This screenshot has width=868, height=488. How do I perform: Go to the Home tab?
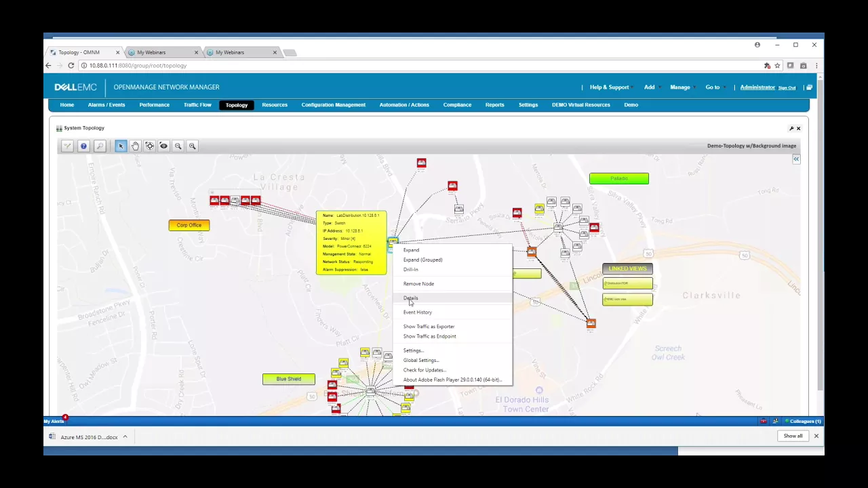click(66, 105)
